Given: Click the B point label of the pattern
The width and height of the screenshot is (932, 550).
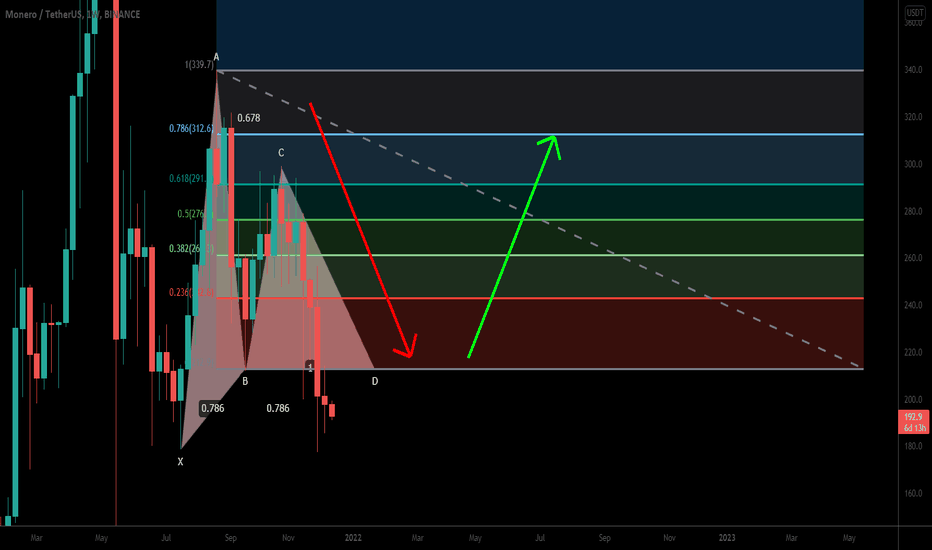Looking at the screenshot, I should [x=245, y=381].
